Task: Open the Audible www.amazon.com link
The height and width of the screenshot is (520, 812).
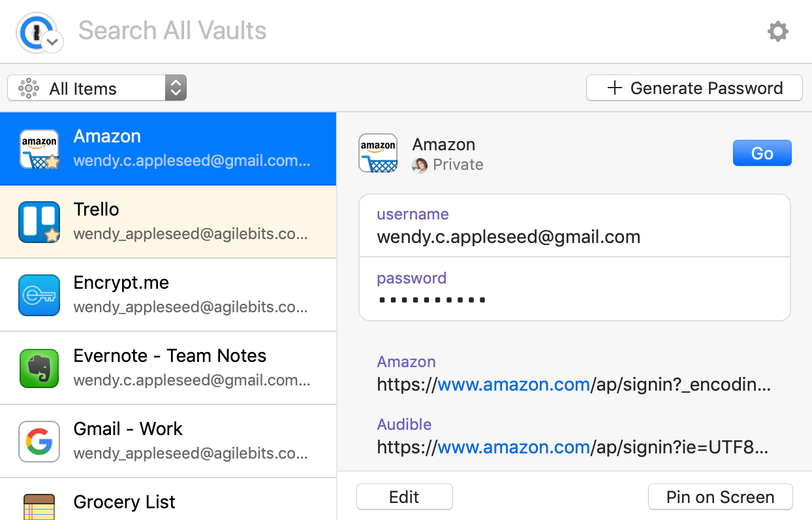Action: click(x=514, y=447)
